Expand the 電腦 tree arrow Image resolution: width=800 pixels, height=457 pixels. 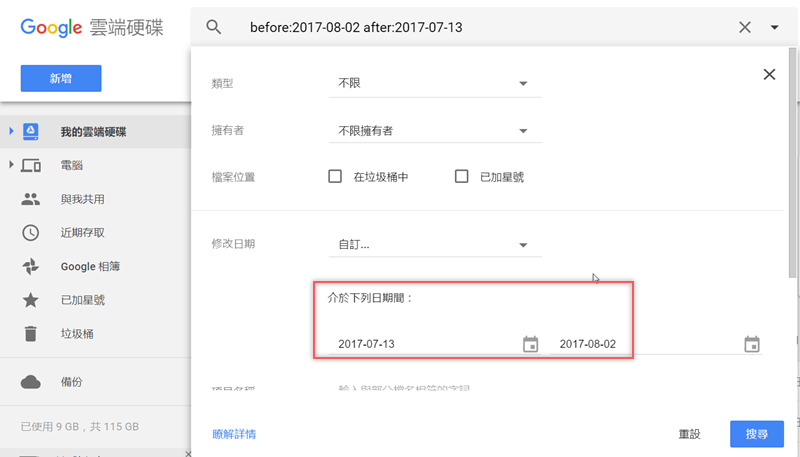pyautogui.click(x=11, y=165)
